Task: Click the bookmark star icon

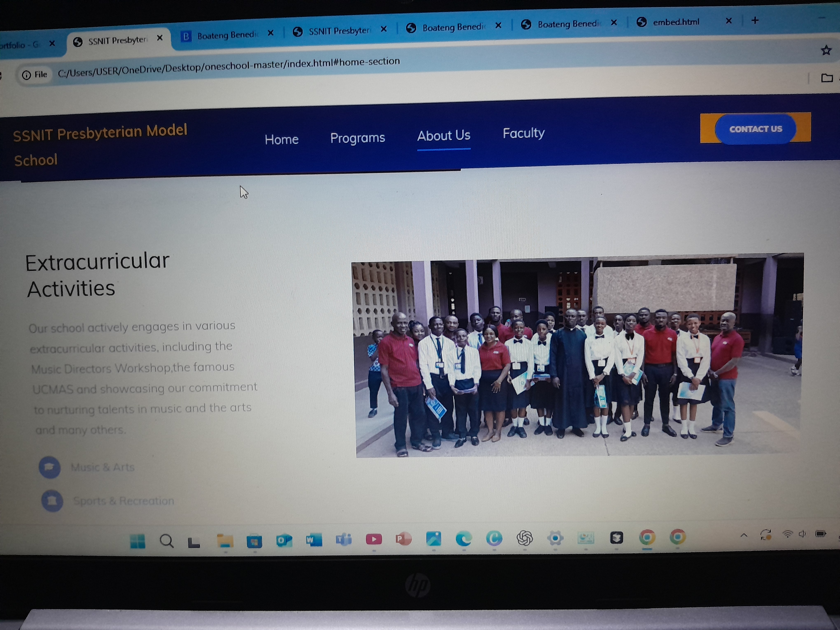Action: tap(826, 50)
